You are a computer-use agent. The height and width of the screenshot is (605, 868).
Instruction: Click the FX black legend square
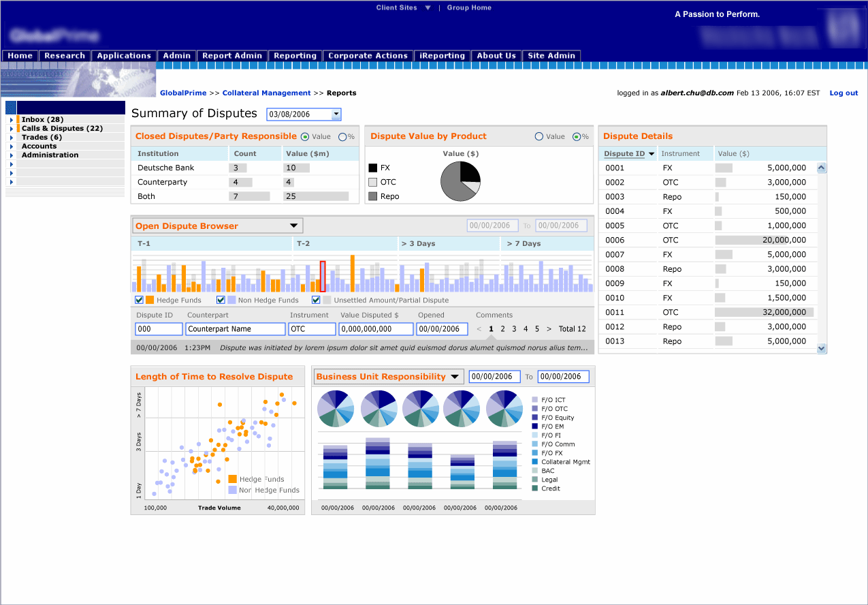(x=372, y=168)
